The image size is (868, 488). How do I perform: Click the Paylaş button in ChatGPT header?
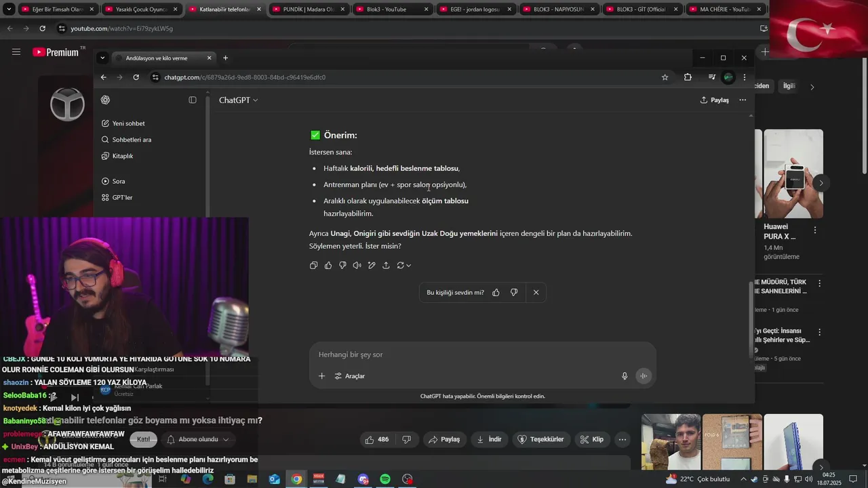(715, 100)
